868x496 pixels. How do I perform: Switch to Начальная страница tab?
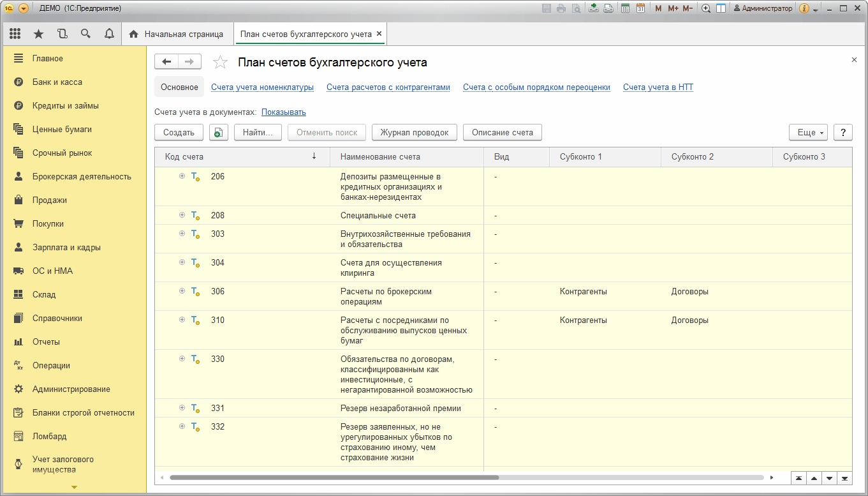pos(177,34)
